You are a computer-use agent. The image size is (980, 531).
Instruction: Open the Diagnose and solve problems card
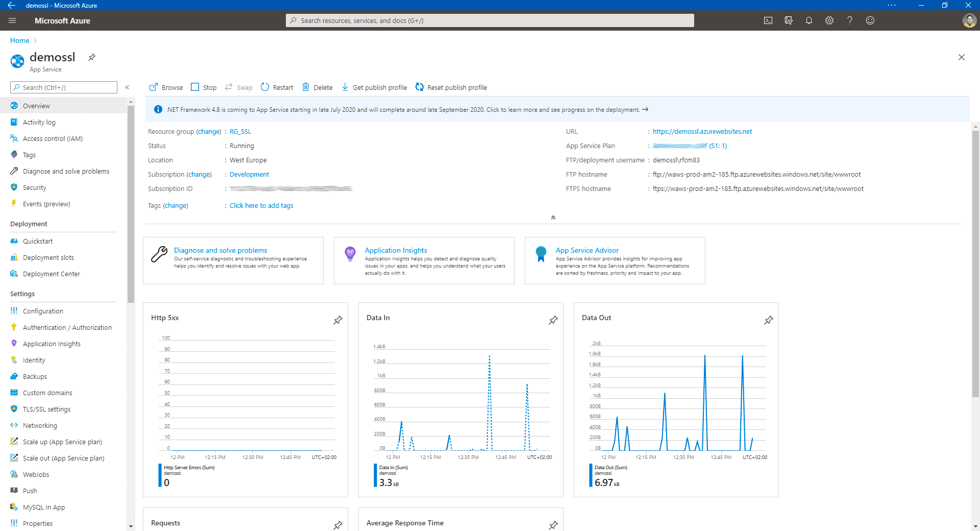tap(233, 260)
